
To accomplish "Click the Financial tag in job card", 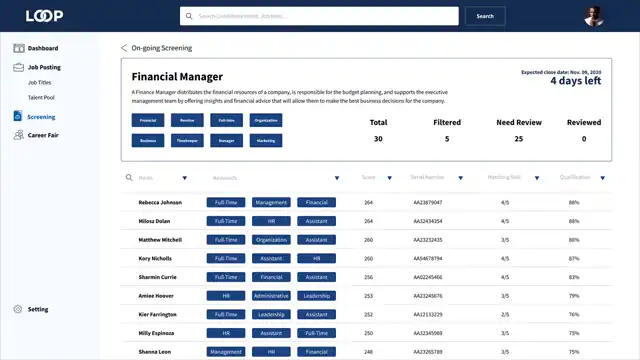I will (148, 120).
